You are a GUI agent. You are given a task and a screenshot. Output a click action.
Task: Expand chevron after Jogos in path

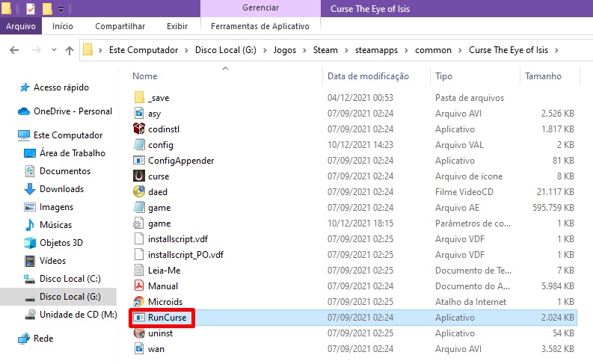304,50
